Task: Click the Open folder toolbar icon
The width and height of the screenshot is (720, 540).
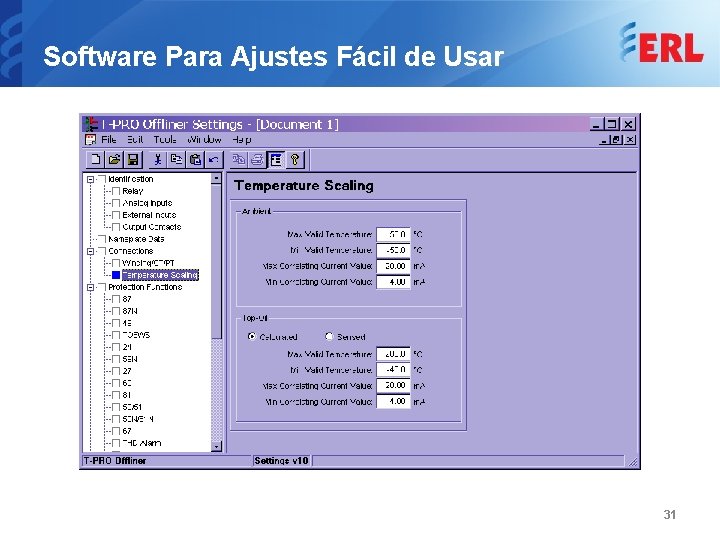Action: click(114, 159)
